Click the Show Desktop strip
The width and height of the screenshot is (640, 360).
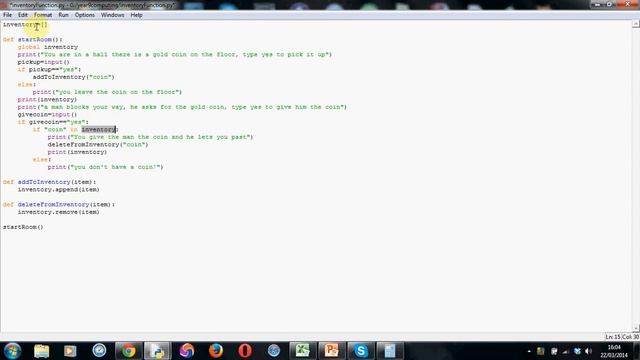[637, 351]
